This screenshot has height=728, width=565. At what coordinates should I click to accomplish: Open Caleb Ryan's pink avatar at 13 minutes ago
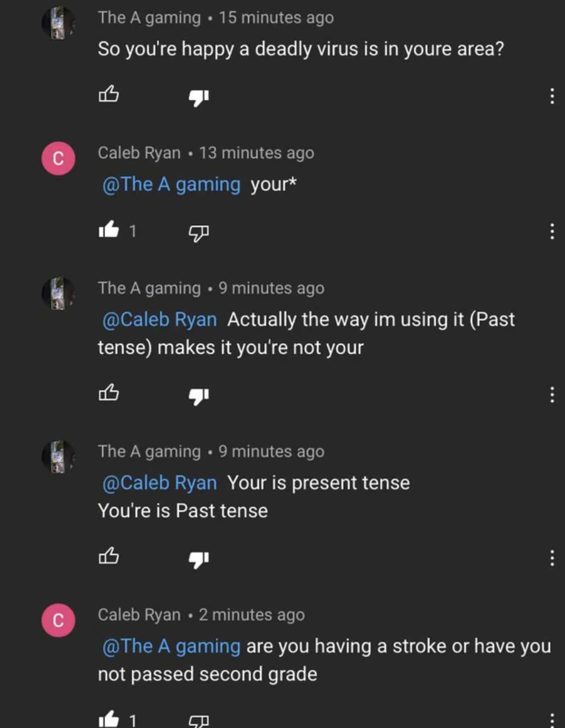(58, 158)
